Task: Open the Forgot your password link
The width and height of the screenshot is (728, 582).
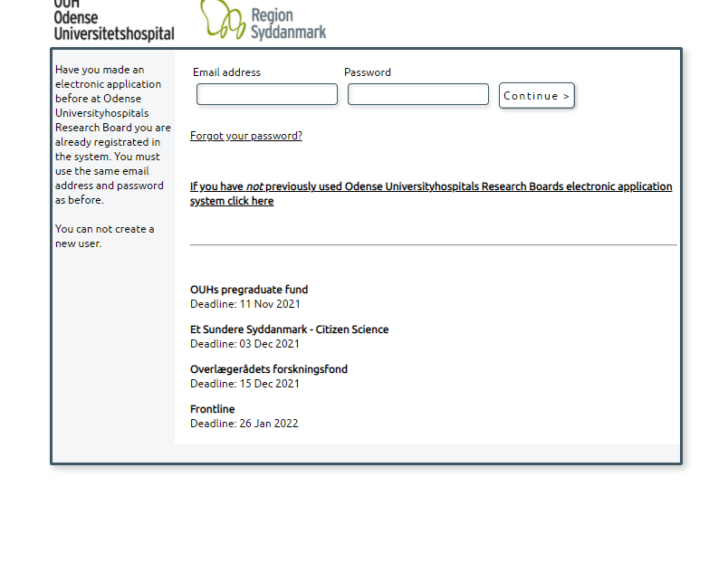Action: point(245,135)
